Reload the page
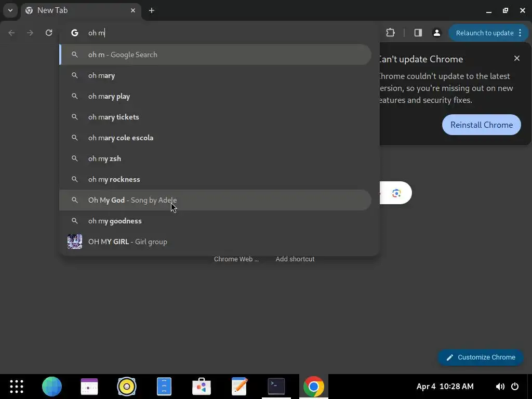 [49, 33]
